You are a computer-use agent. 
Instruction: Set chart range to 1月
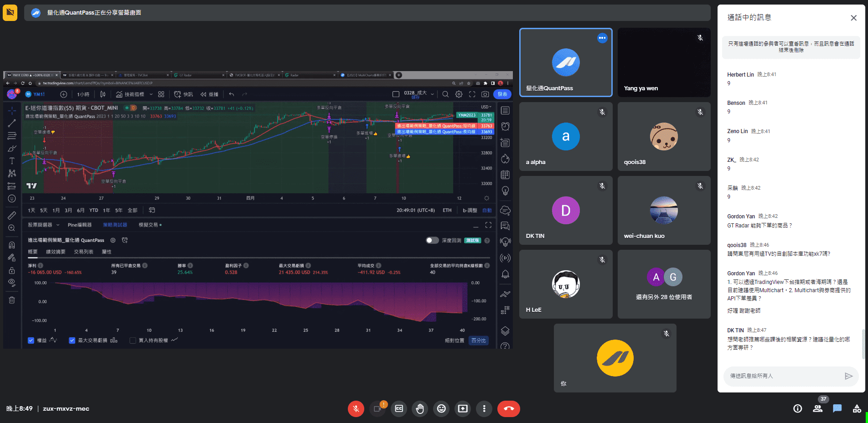click(x=56, y=210)
